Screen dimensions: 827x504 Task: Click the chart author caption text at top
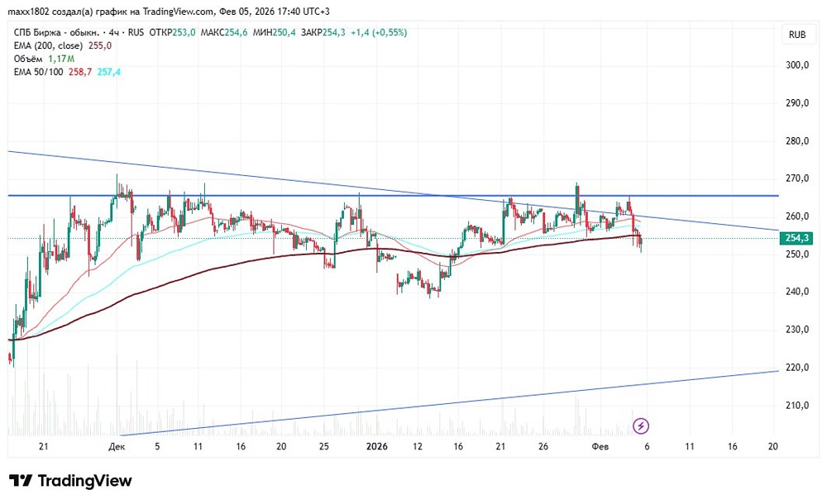click(169, 12)
